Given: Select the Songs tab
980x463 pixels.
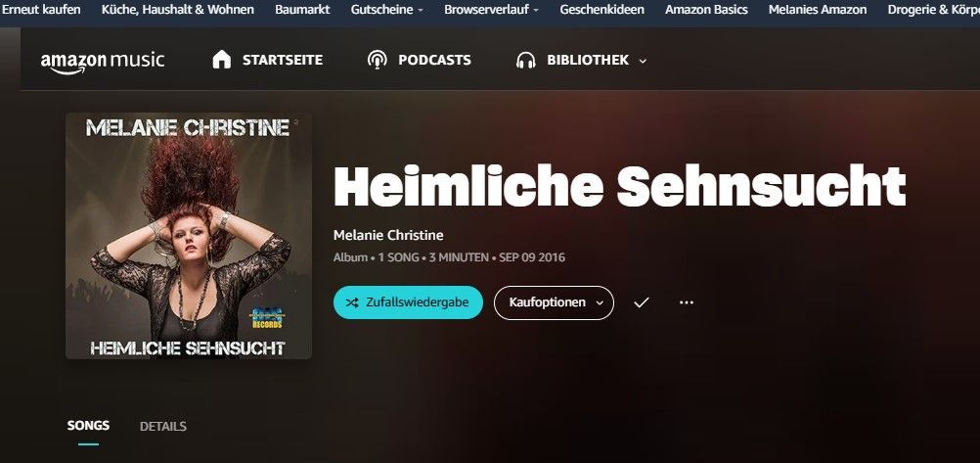Looking at the screenshot, I should coord(88,426).
